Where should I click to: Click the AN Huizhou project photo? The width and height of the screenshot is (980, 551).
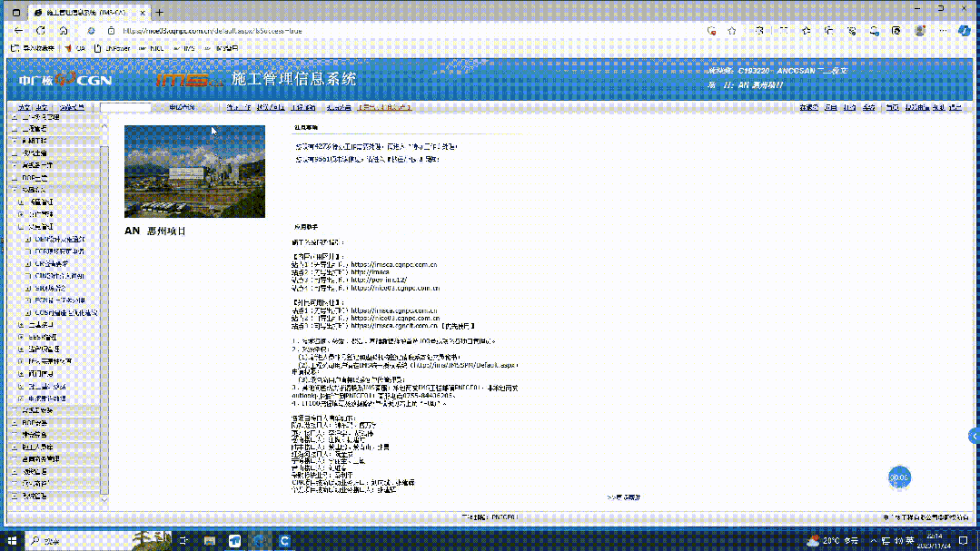pos(194,172)
